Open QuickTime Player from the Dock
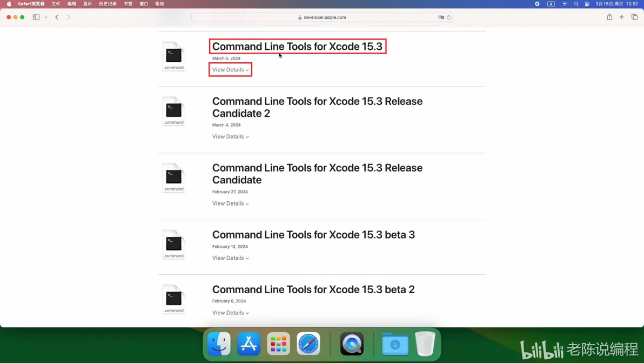This screenshot has width=644, height=363. pyautogui.click(x=352, y=344)
